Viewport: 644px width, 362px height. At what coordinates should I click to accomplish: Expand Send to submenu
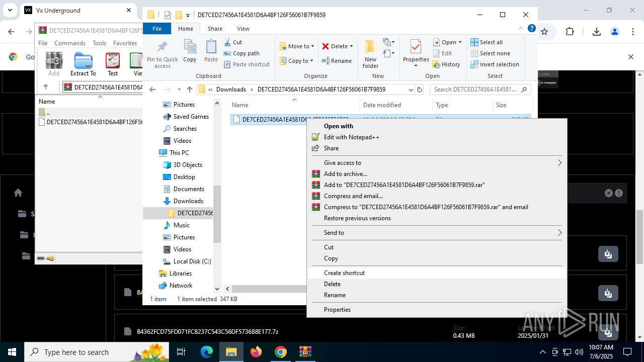click(559, 233)
